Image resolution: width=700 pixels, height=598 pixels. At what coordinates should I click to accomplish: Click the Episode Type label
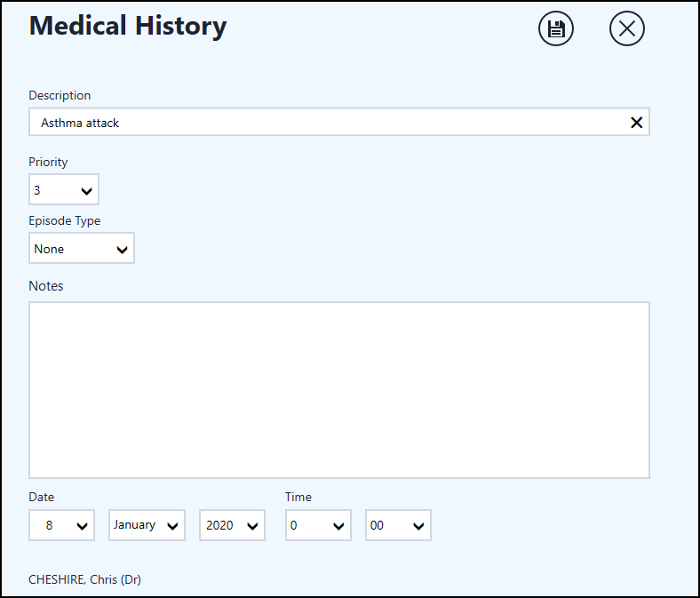[64, 221]
